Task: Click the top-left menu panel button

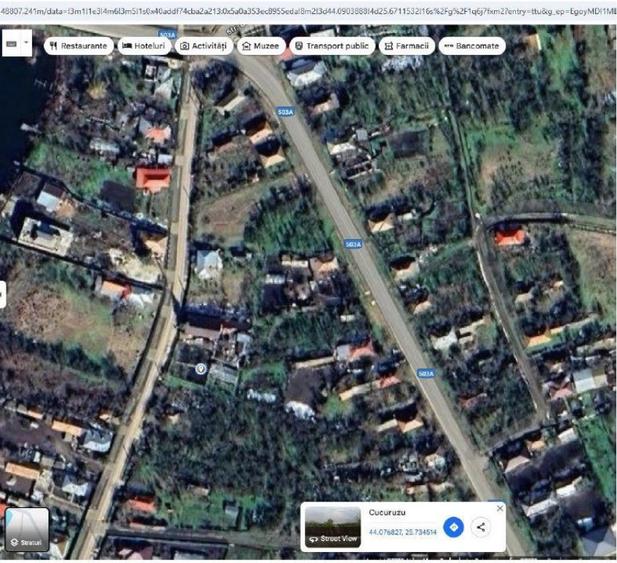Action: pos(11,43)
